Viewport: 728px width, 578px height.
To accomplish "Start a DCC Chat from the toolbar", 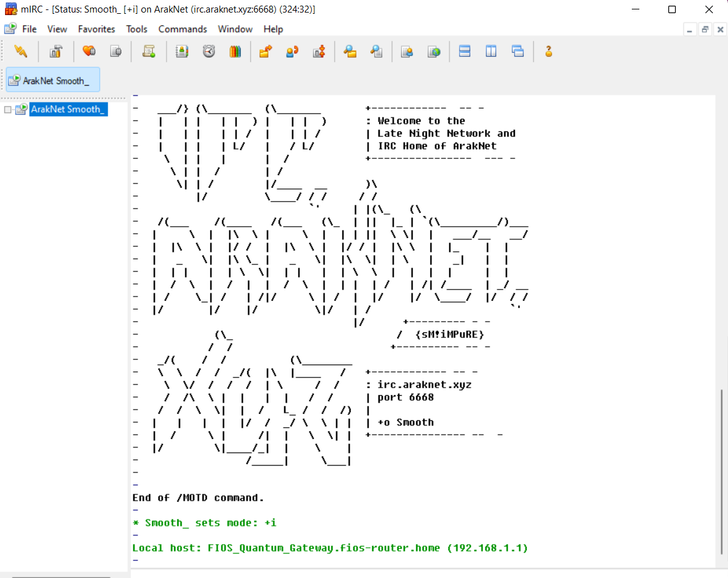I will pyautogui.click(x=292, y=52).
